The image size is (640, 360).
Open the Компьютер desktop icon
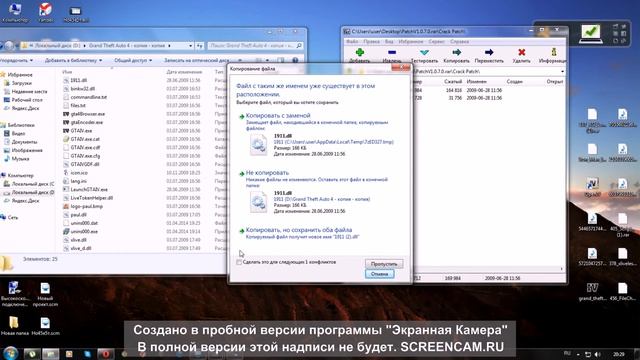coord(15,12)
